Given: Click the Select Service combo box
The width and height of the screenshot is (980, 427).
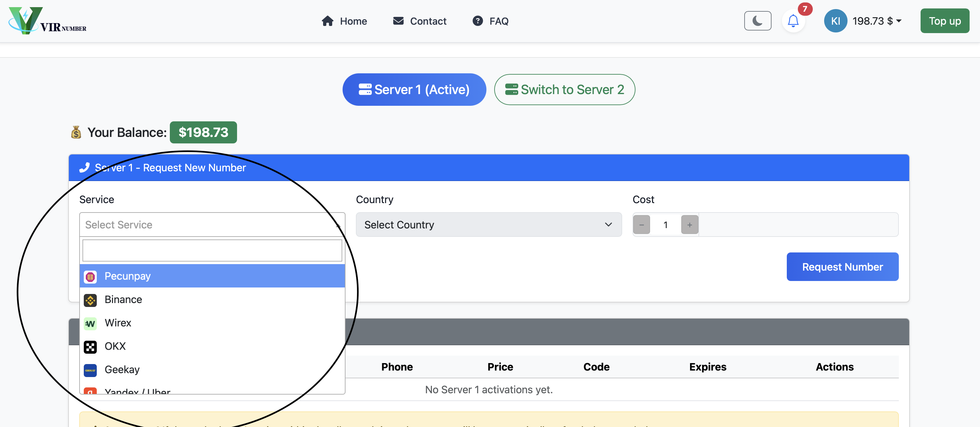Looking at the screenshot, I should click(x=212, y=225).
